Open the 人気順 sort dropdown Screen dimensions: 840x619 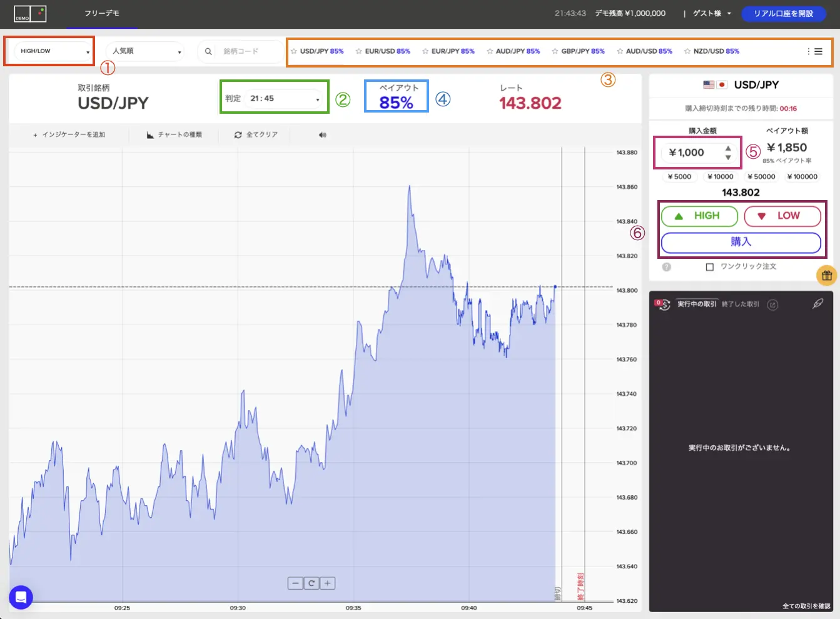(145, 51)
